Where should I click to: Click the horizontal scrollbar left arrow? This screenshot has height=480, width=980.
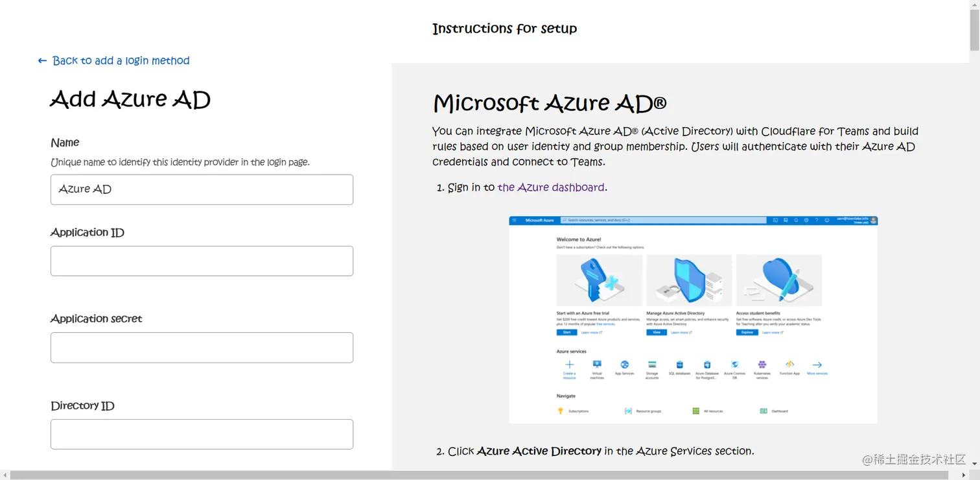[x=5, y=475]
